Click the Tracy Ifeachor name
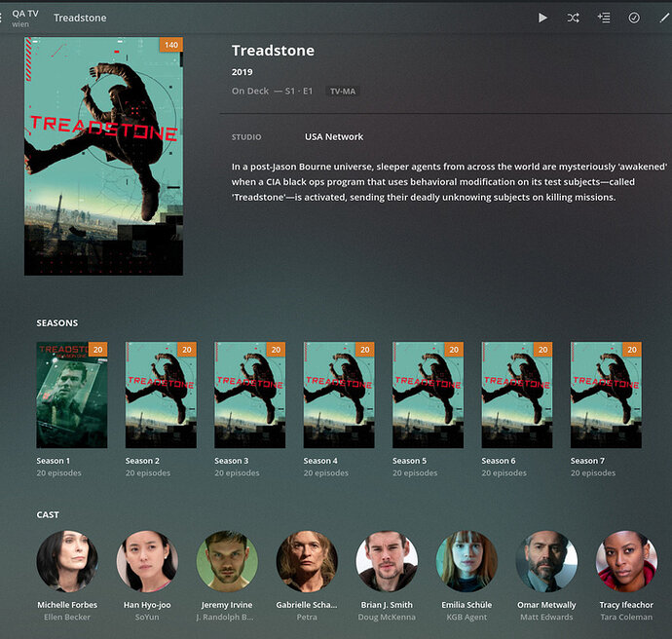 [626, 605]
